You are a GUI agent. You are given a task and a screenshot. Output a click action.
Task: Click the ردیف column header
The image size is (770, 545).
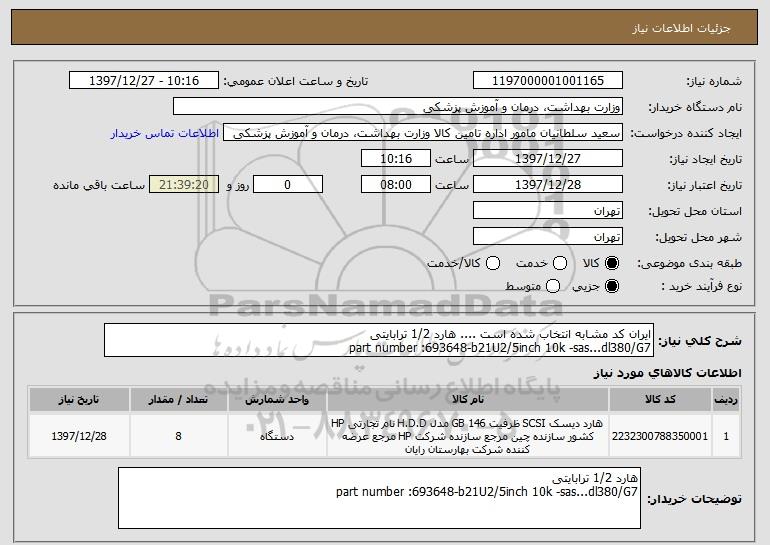click(726, 400)
